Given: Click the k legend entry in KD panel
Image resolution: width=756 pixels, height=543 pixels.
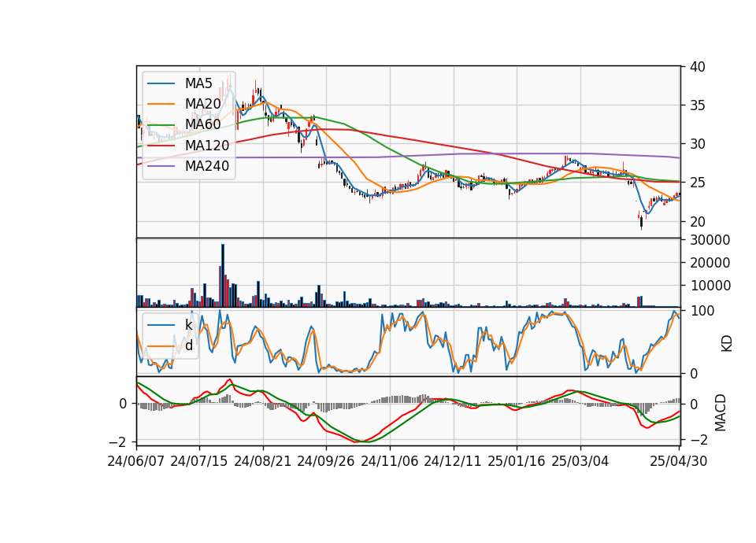Looking at the screenshot, I should pos(170,325).
